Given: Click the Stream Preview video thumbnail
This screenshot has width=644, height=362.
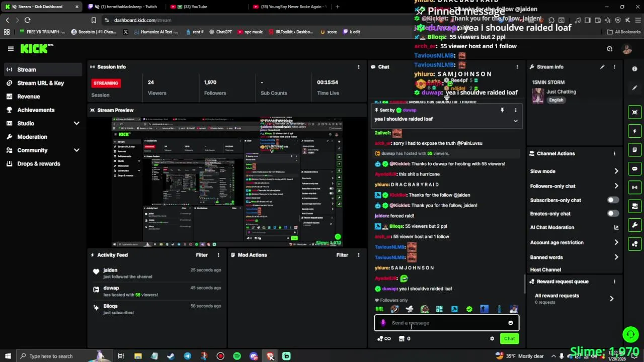Looking at the screenshot, I should pyautogui.click(x=227, y=182).
